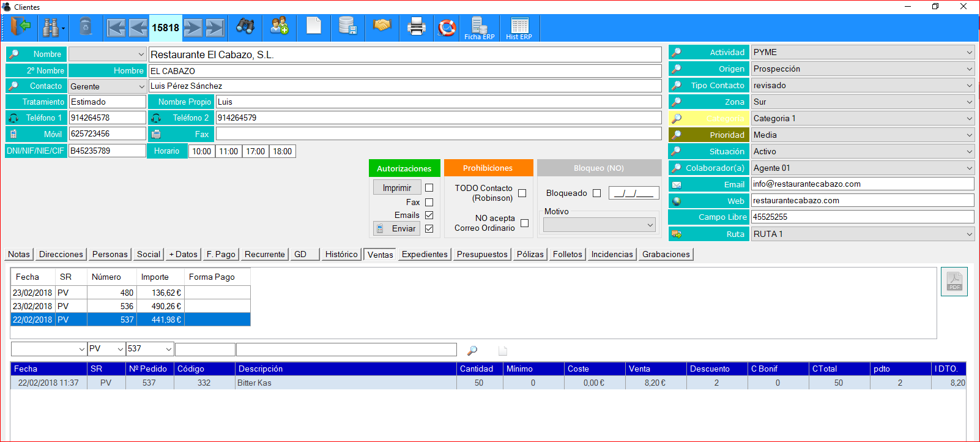This screenshot has height=442, width=980.
Task: Open Hist ERP from toolbar
Action: tap(519, 28)
